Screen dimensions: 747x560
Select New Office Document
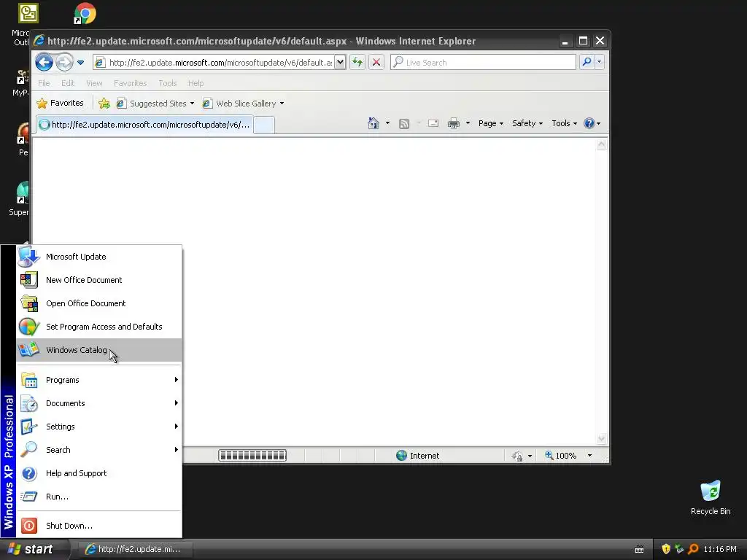(99, 280)
